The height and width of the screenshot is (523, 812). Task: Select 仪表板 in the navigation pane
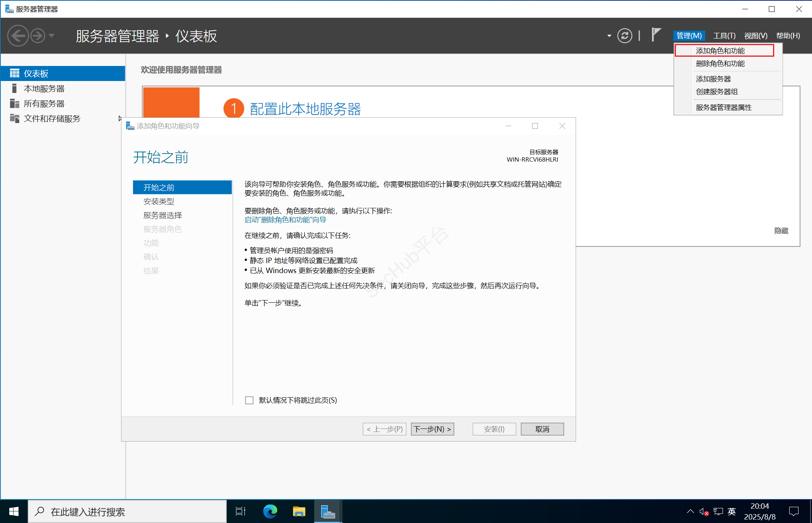click(37, 73)
